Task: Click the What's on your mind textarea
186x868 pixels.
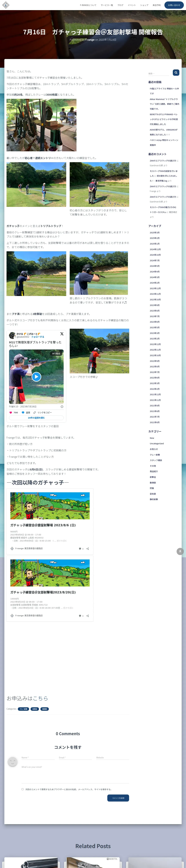Action: (75, 774)
